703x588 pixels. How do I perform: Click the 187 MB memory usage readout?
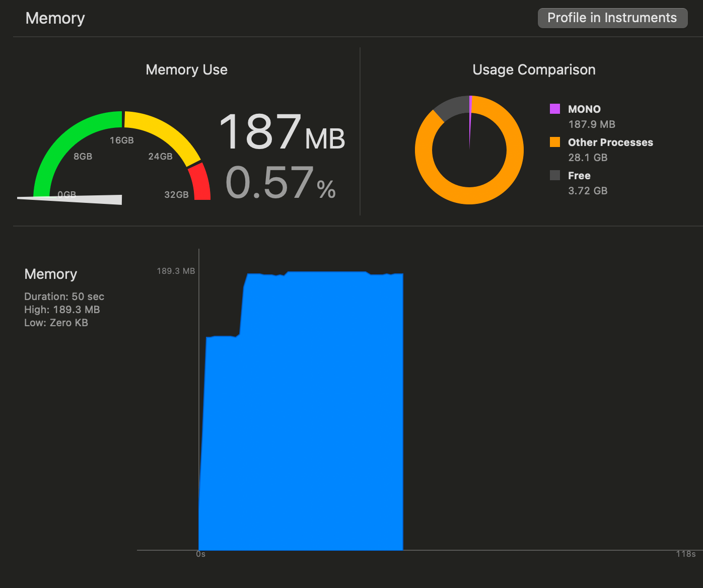[x=282, y=132]
